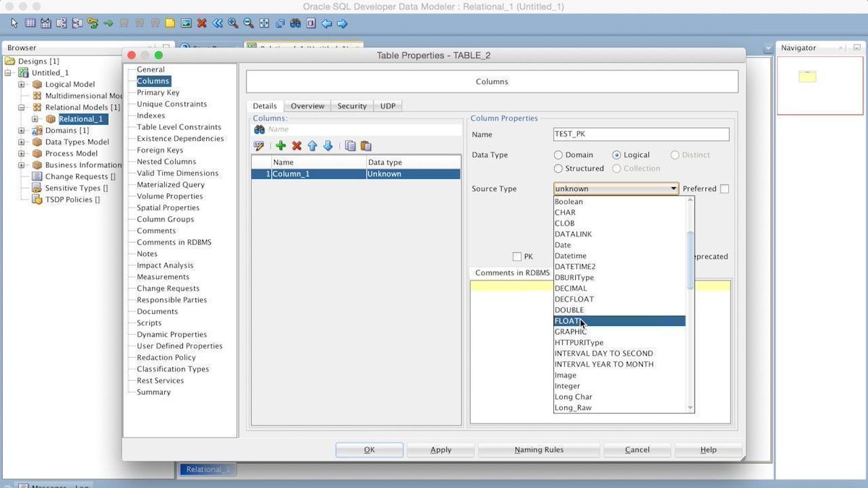
Task: Select the Structured data type radio button
Action: click(558, 168)
